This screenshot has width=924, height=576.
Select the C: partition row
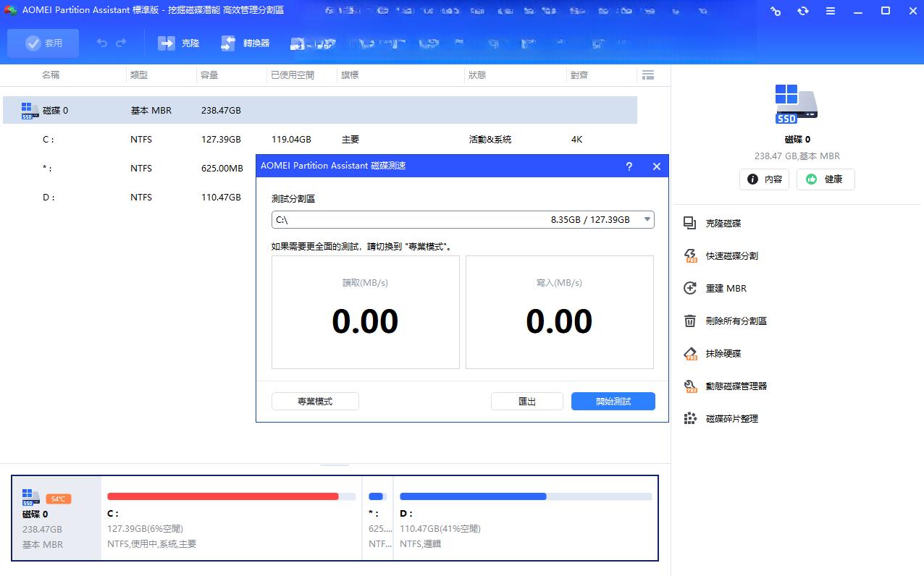(x=320, y=139)
